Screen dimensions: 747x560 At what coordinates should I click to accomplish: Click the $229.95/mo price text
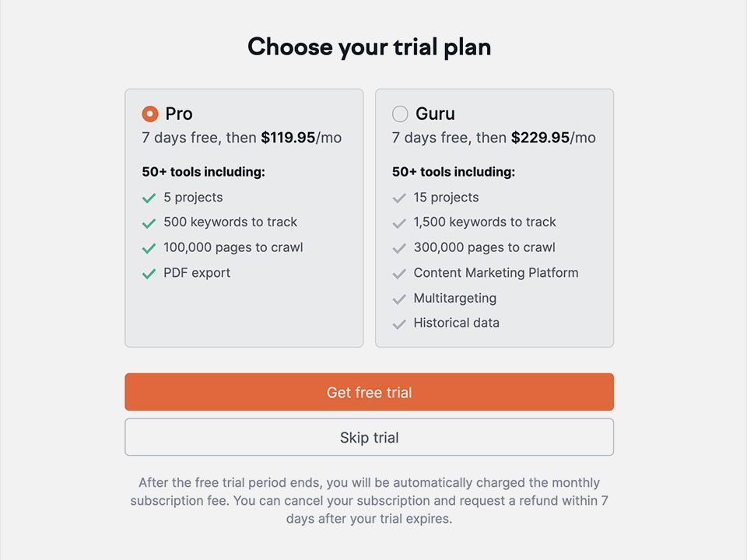click(553, 138)
